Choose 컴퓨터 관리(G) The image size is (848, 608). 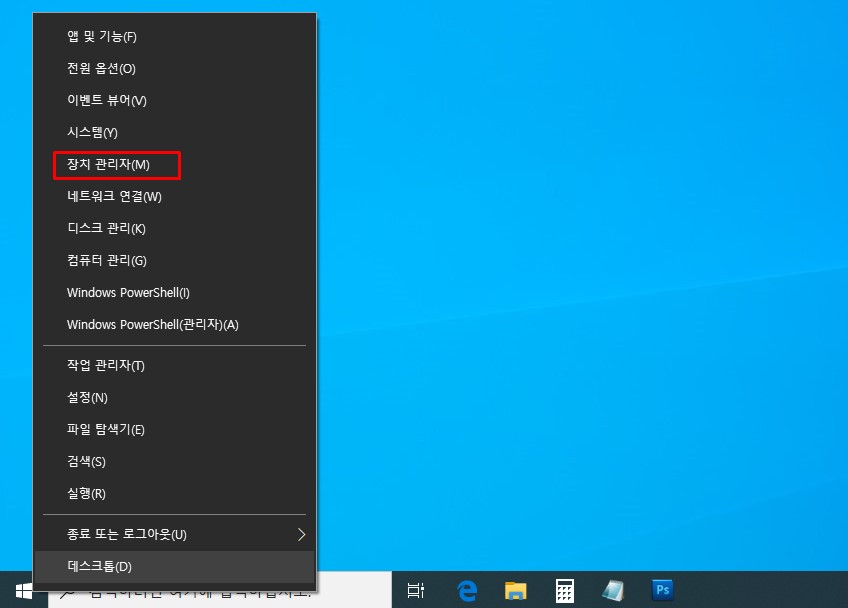[175, 260]
